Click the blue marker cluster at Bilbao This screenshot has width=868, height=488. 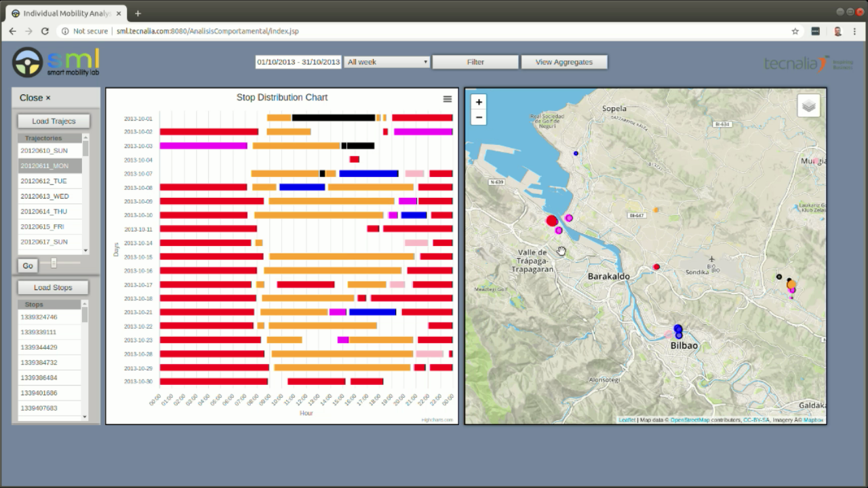coord(678,331)
